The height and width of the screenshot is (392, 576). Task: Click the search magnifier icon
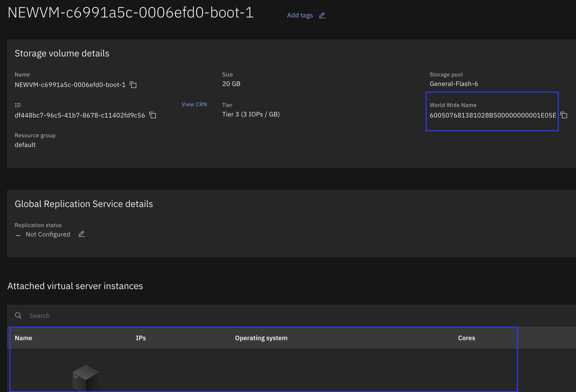(x=18, y=316)
